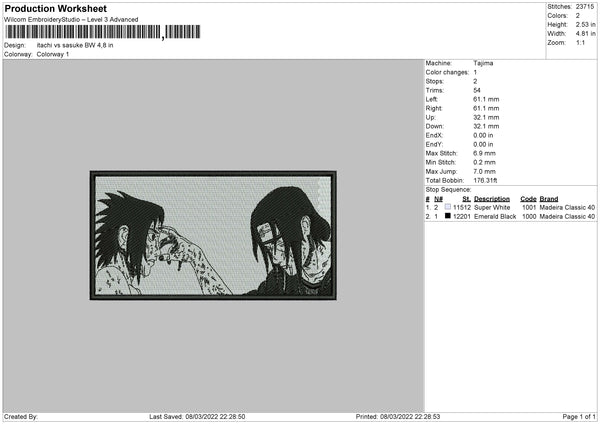This screenshot has width=600, height=424.
Task: Click the 'Colorway 1' value
Action: tap(53, 54)
